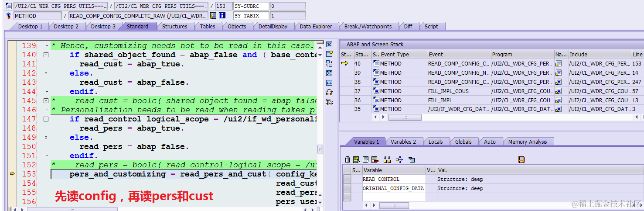Switch to the Variables 2 tab
The image size is (644, 211).
click(x=403, y=142)
